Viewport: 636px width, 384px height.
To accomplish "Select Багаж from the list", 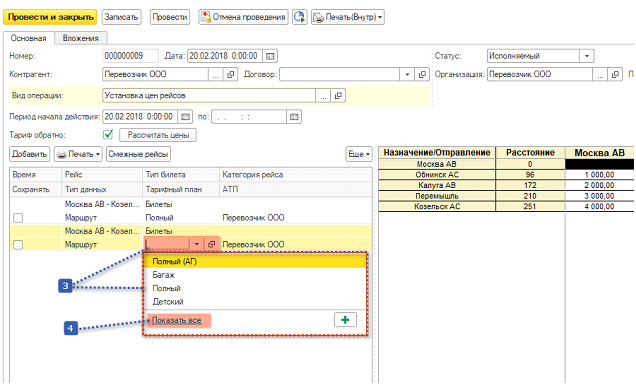I will pyautogui.click(x=255, y=275).
